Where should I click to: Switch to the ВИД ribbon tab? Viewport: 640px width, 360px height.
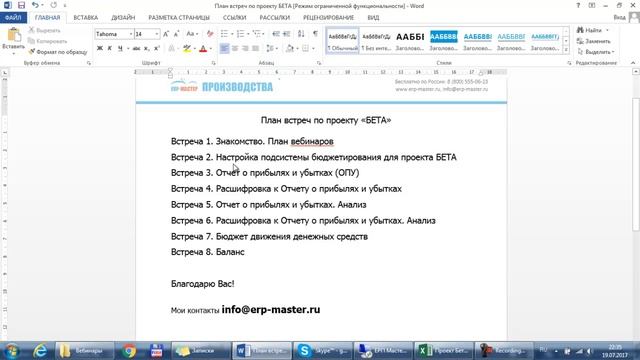click(373, 18)
